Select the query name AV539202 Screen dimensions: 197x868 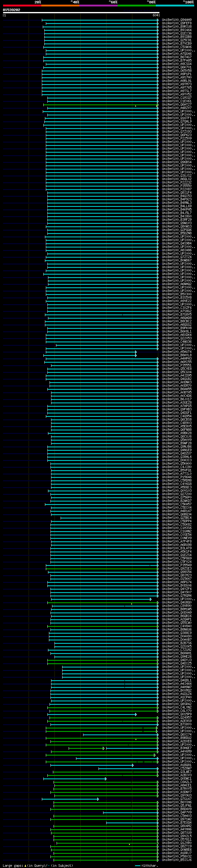tap(11, 10)
